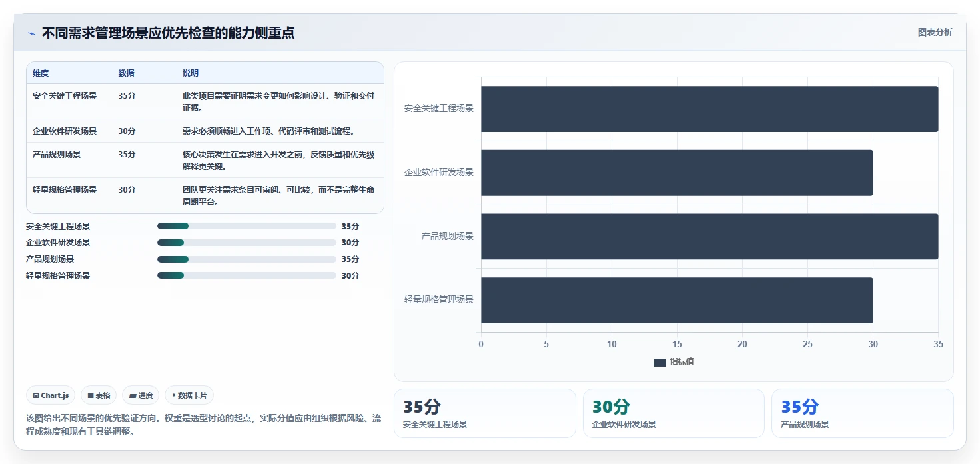The width and height of the screenshot is (980, 464).
Task: Click 轻量规格管理场景 table row name
Action: point(65,190)
